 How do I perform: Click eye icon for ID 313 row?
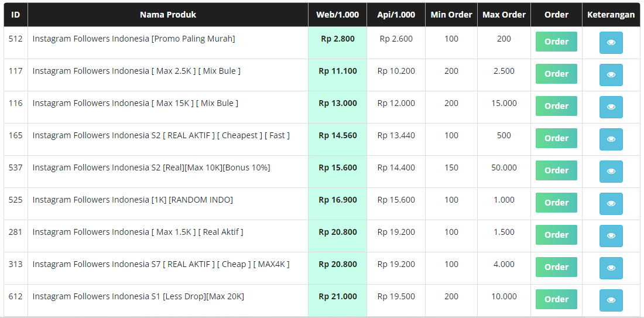(x=611, y=268)
